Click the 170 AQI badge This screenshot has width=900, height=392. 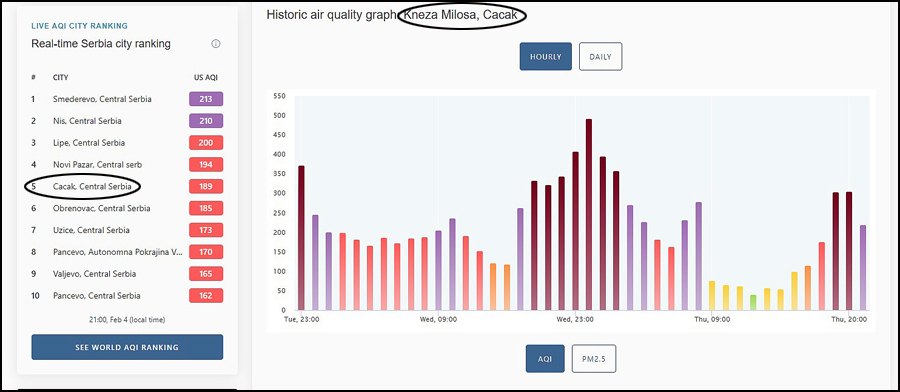point(206,252)
